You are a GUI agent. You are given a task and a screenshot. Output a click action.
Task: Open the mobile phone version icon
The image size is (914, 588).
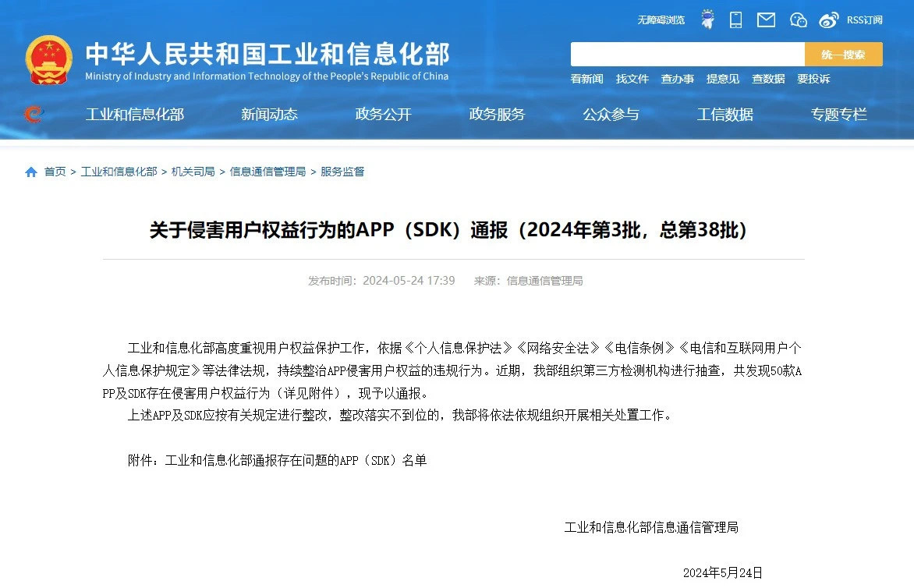(x=735, y=19)
